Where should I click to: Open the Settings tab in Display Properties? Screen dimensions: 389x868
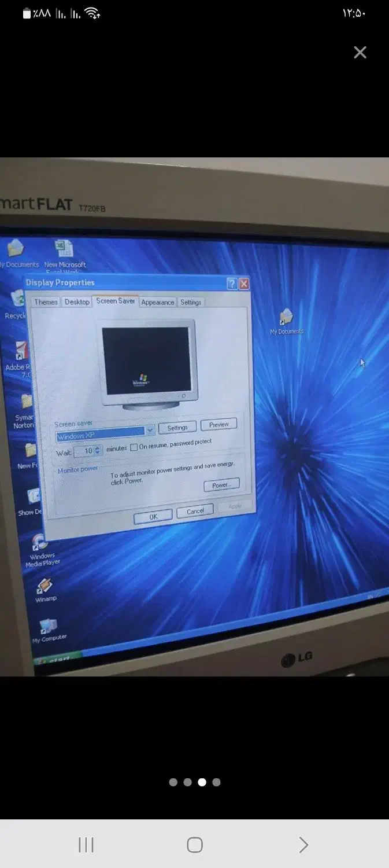191,302
